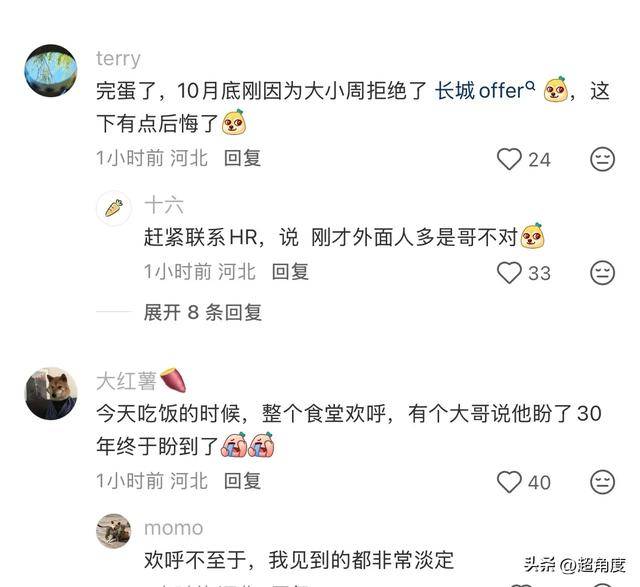Like 大红薯's comment with 40 likes

(509, 482)
